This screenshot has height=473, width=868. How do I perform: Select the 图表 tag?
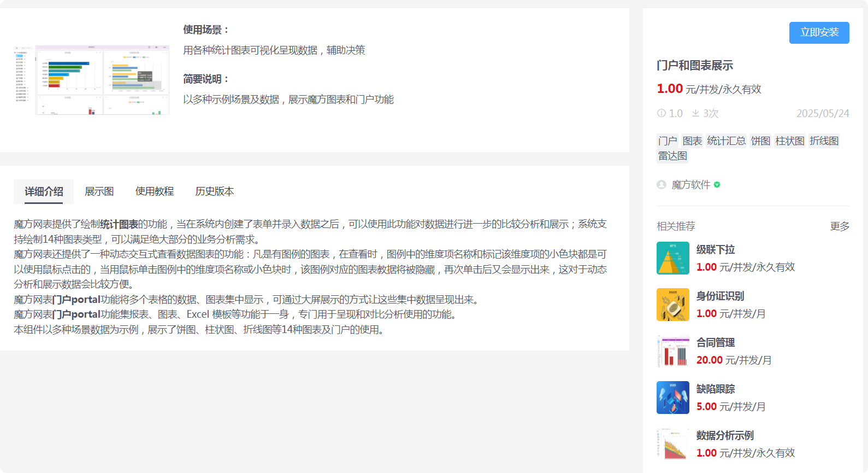coord(692,141)
